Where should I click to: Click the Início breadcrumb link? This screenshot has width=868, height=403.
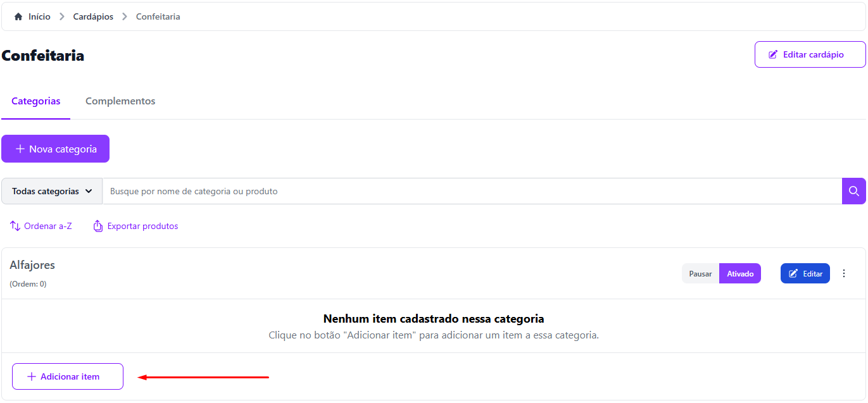pos(39,17)
